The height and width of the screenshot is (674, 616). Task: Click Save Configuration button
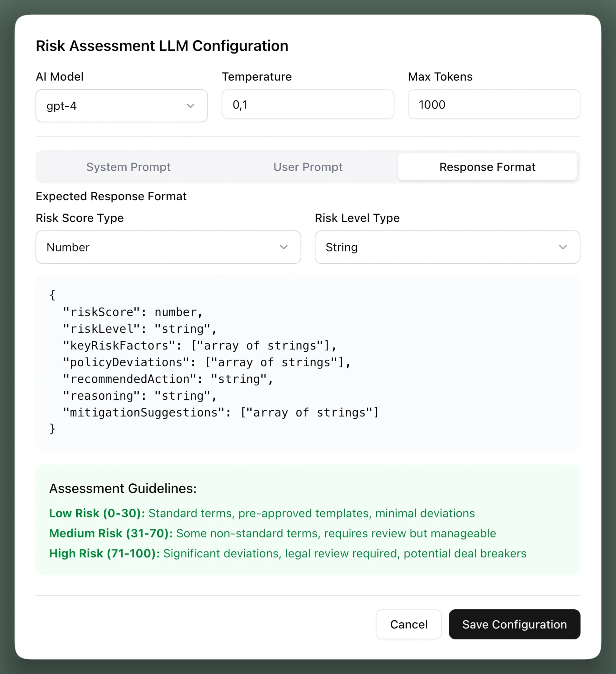click(514, 624)
